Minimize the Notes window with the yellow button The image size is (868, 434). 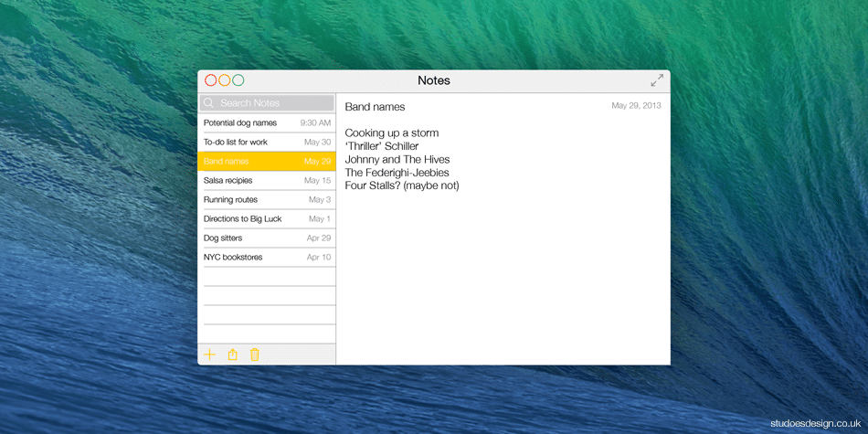point(225,80)
